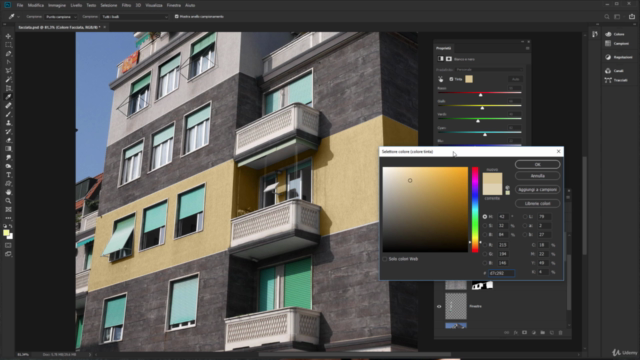The width and height of the screenshot is (640, 360).
Task: Select the Move tool
Action: coord(8,36)
